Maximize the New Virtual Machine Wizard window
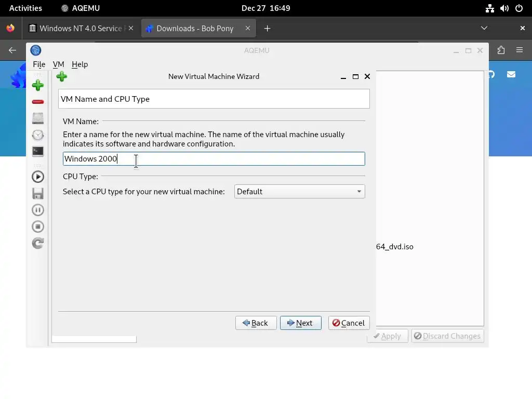Screen dimensions: 532x399 coord(355,77)
